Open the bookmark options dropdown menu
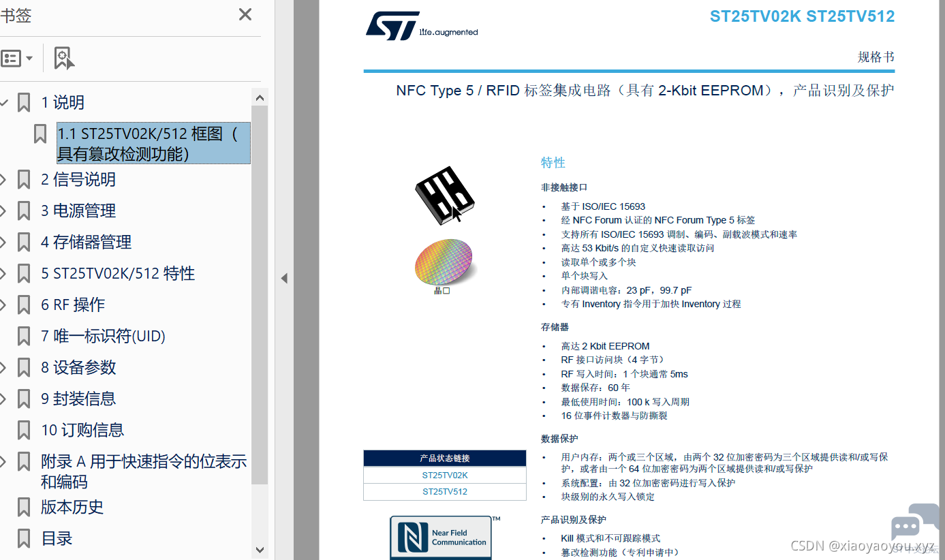Viewport: 945px width, 560px height. click(18, 59)
